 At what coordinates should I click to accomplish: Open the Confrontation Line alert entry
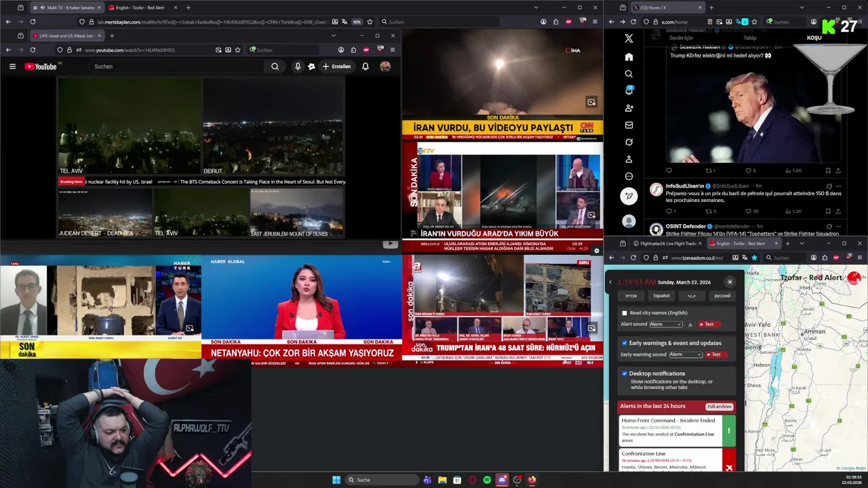click(x=677, y=460)
